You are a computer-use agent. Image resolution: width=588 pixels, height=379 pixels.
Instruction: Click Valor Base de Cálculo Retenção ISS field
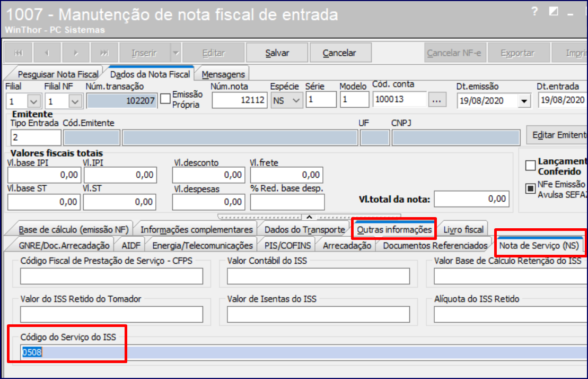click(511, 276)
